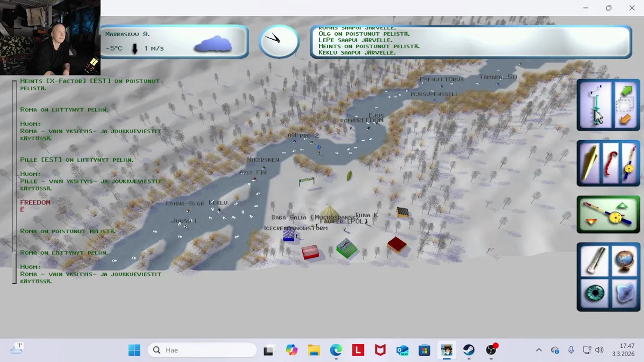Toggle the eye view icon
This screenshot has height=362, width=644.
[x=595, y=293]
